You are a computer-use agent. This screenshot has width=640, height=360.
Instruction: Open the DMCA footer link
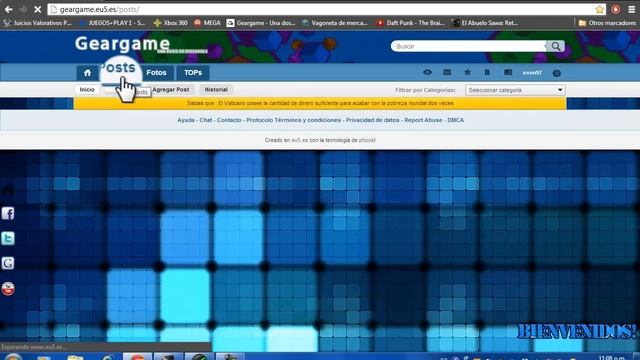point(456,120)
